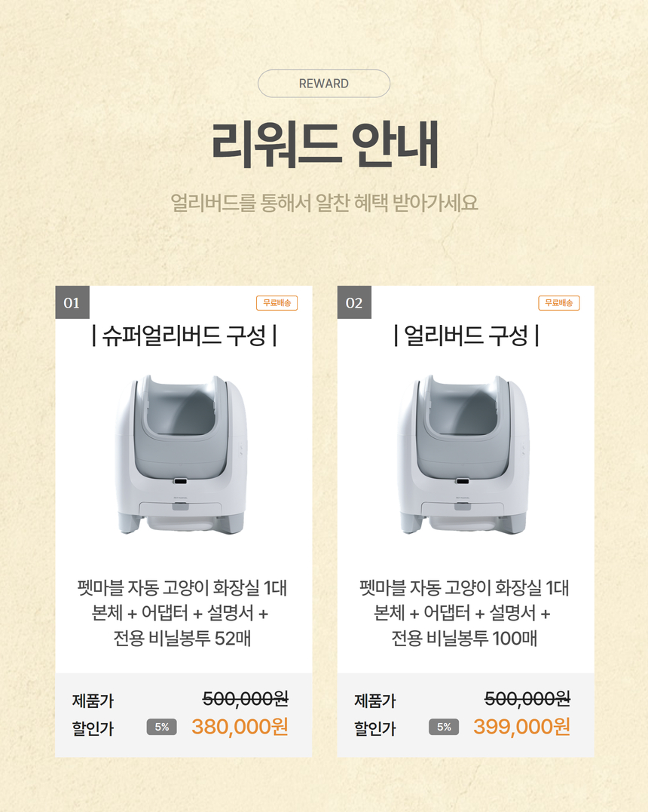Viewport: 648px width, 812px height.
Task: Open the 얼리버드 구성 title
Action: coord(466,336)
